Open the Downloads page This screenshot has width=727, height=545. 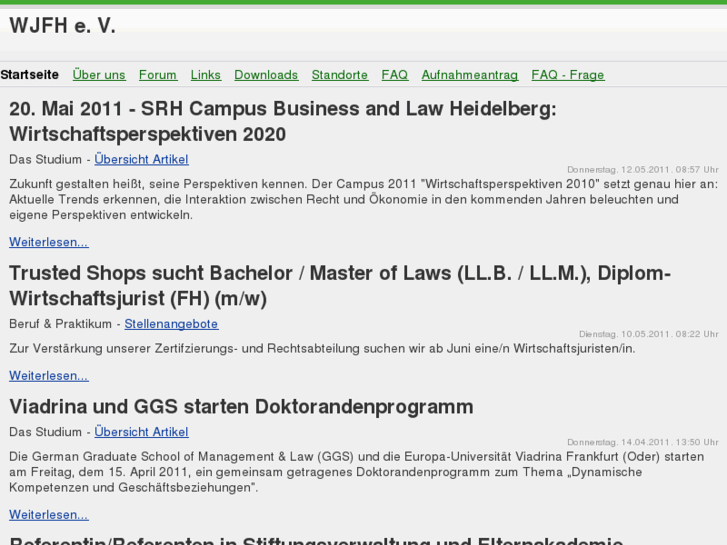point(266,75)
